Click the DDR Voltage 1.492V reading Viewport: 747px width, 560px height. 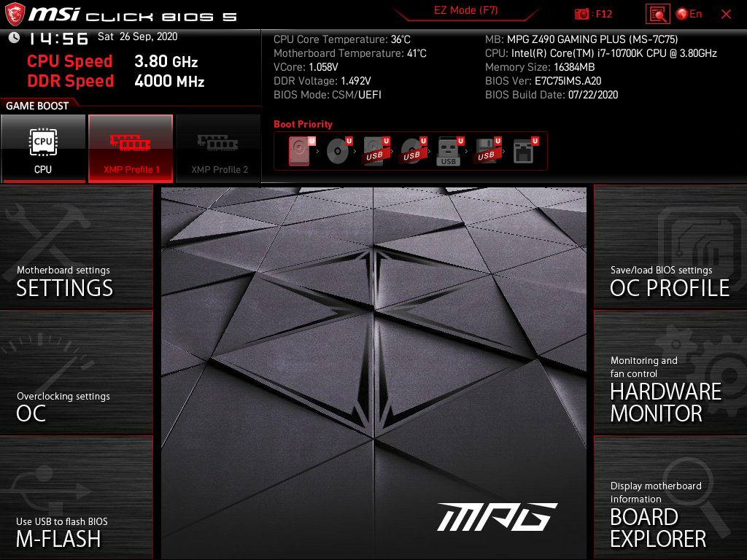(322, 81)
